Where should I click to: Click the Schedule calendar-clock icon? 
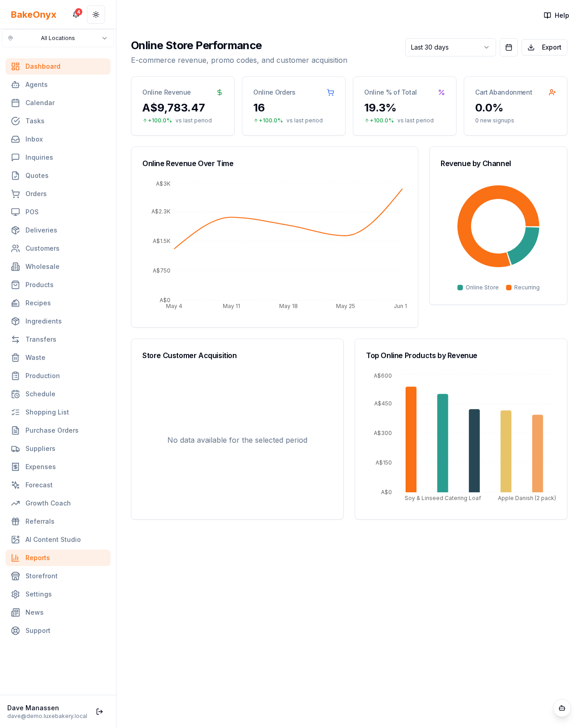[x=15, y=394]
